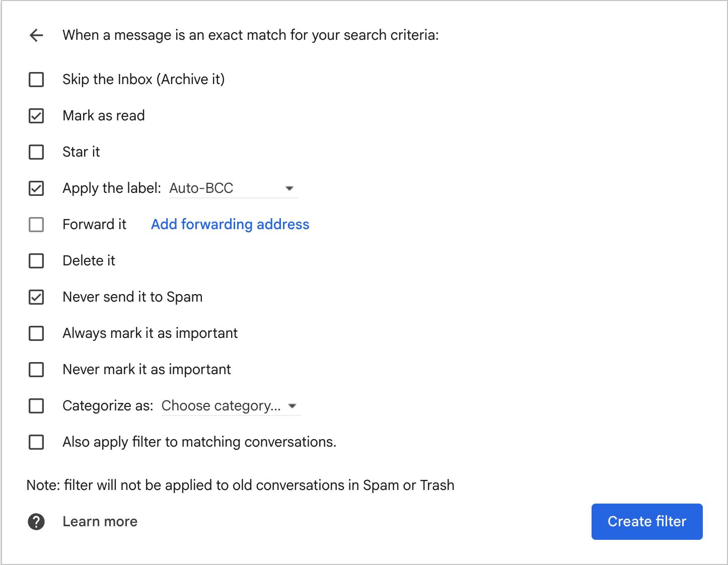The image size is (728, 565).
Task: Enable the Star it option
Action: pyautogui.click(x=36, y=152)
